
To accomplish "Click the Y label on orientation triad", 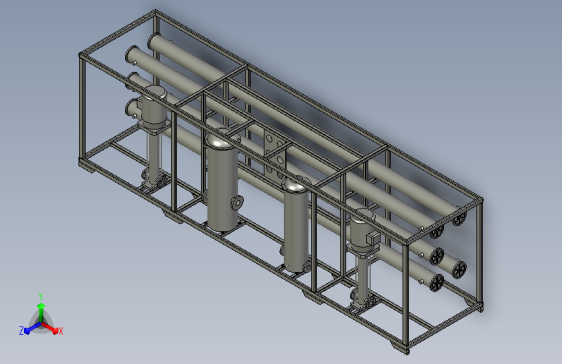I will (41, 296).
